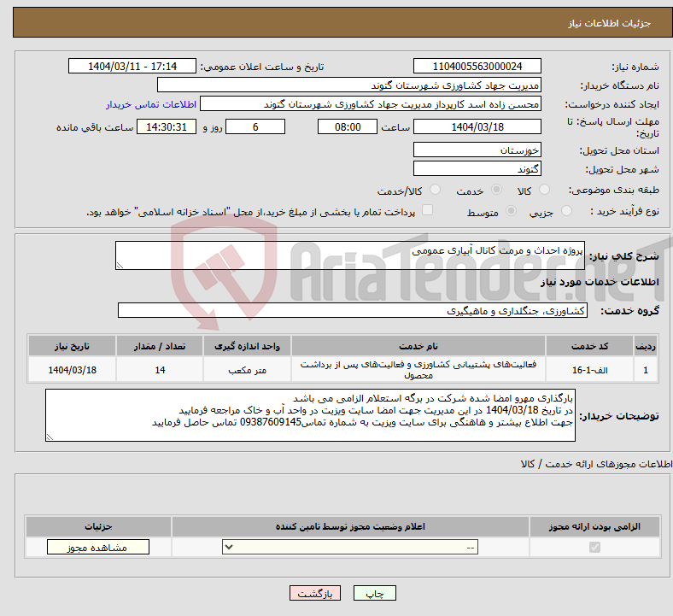Image resolution: width=673 pixels, height=616 pixels.
Task: Click the buyer organization name field
Action: tap(349, 85)
